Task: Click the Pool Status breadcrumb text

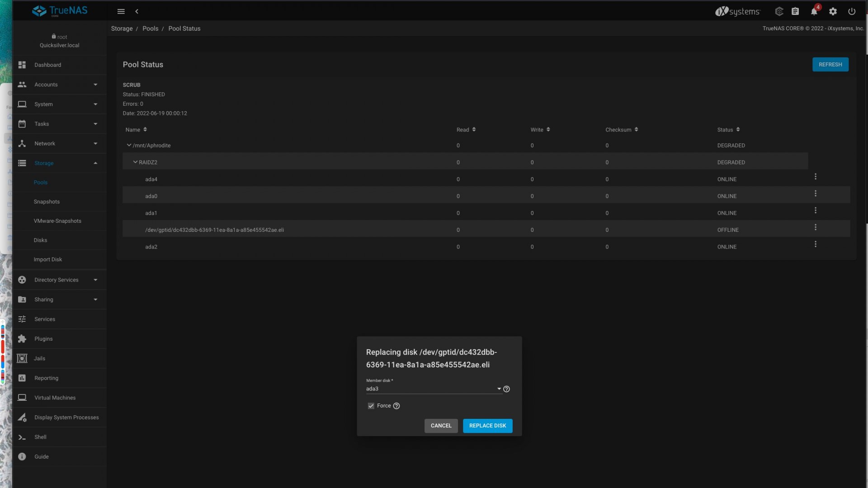Action: click(184, 28)
